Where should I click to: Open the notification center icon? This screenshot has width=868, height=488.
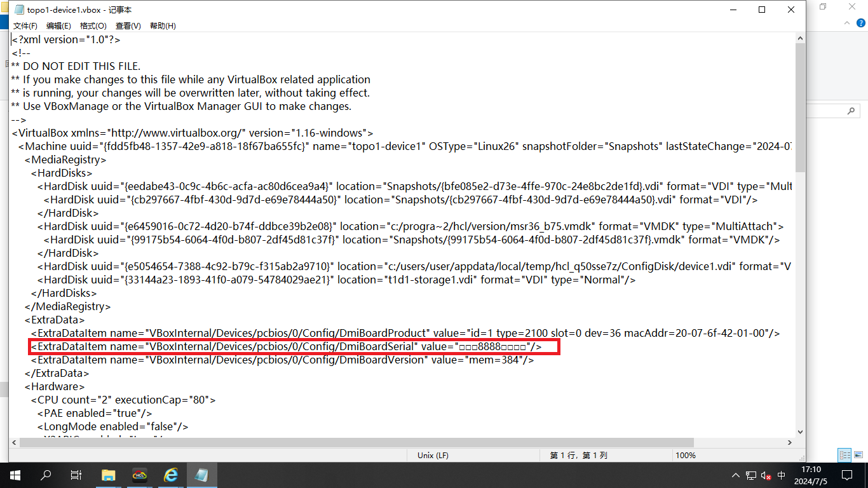pyautogui.click(x=846, y=475)
